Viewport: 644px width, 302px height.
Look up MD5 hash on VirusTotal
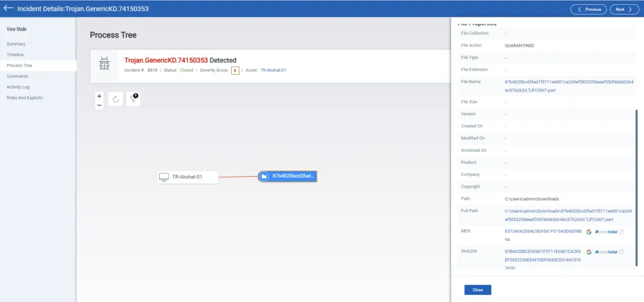606,231
